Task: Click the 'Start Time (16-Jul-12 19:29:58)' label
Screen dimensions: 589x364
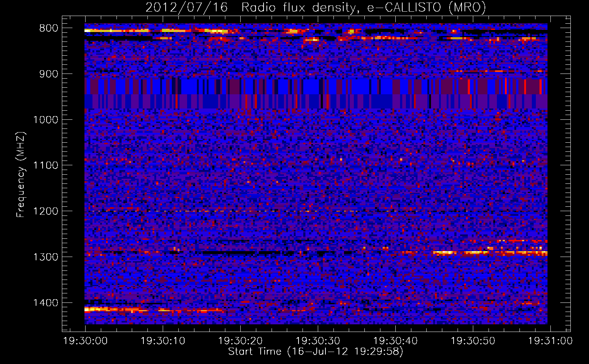Action: tap(316, 352)
